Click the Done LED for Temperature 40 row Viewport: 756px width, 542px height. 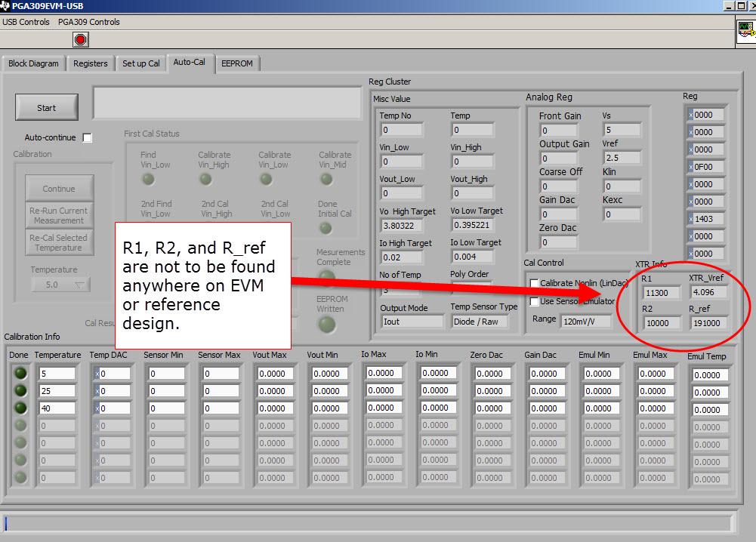tap(20, 408)
